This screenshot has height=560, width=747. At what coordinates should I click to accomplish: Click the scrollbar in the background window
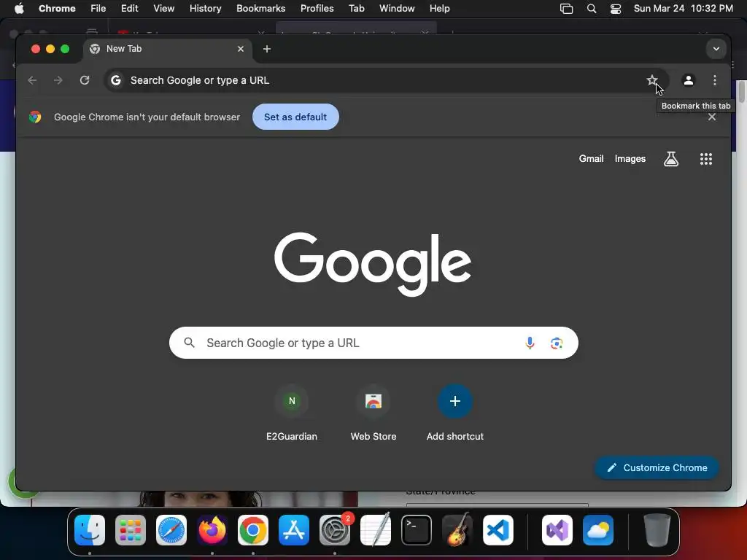tap(741, 91)
